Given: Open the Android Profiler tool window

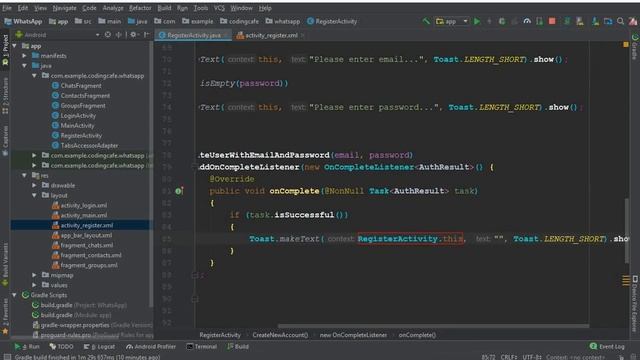Looking at the screenshot, I should coord(151,347).
